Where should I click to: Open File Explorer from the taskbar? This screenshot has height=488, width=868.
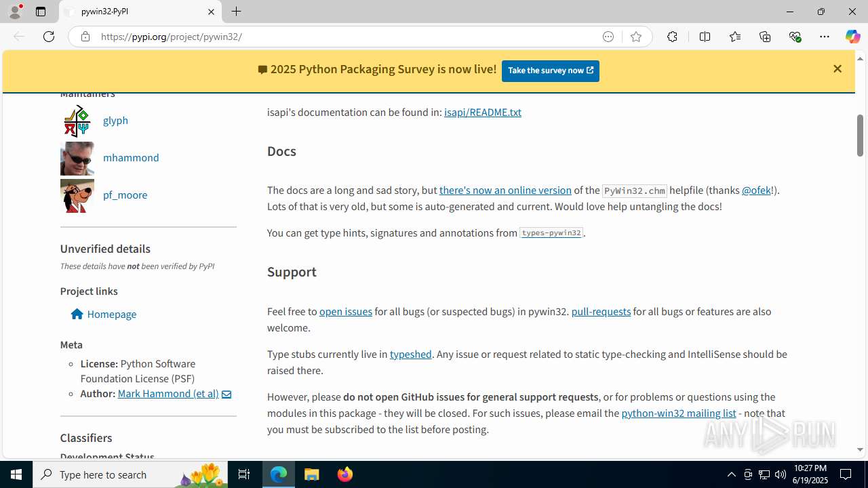tap(312, 474)
